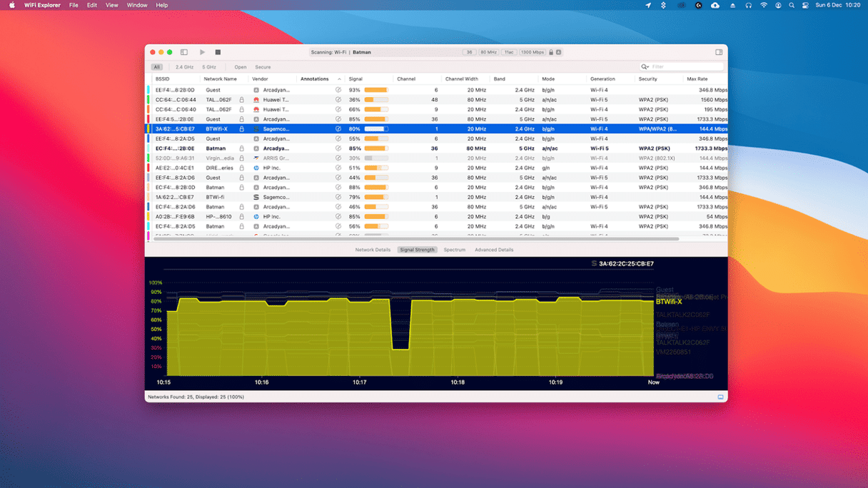Select the DIRE...eries network row
This screenshot has height=488, width=868.
(436, 168)
